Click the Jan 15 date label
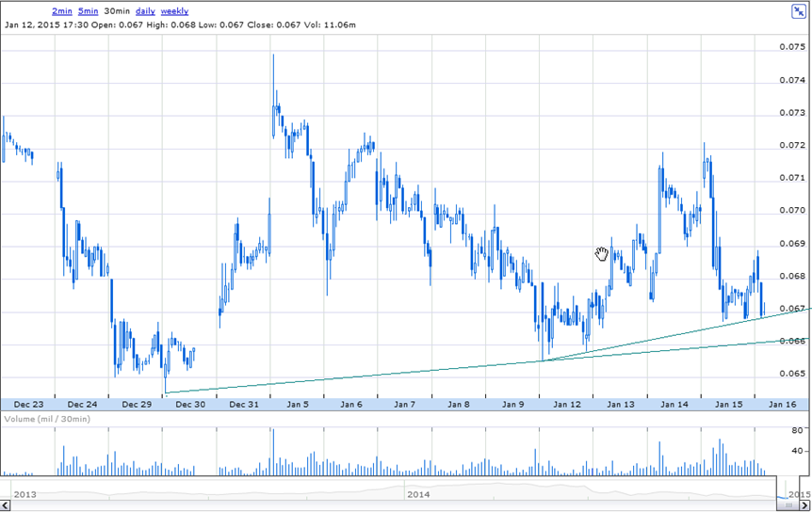The width and height of the screenshot is (812, 512). (728, 405)
